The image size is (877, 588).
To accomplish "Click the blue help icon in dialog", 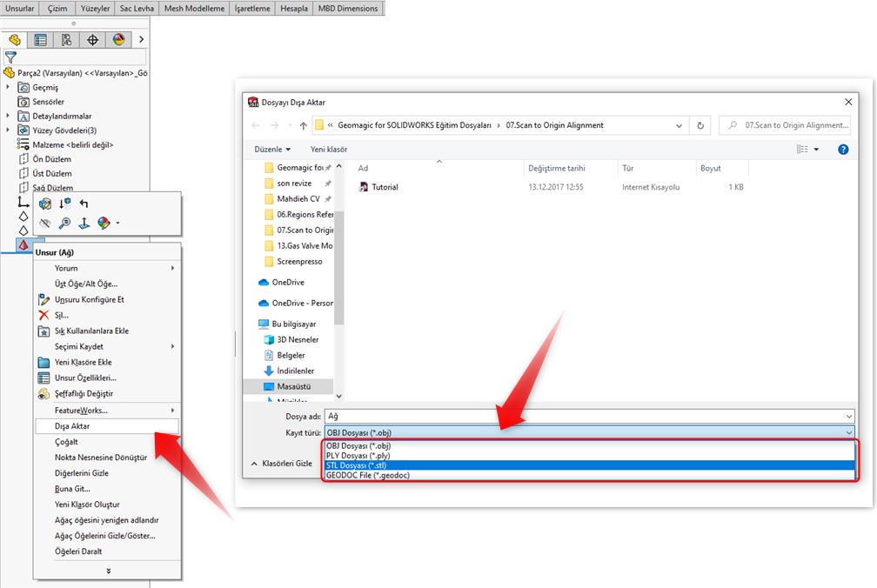I will pyautogui.click(x=843, y=150).
